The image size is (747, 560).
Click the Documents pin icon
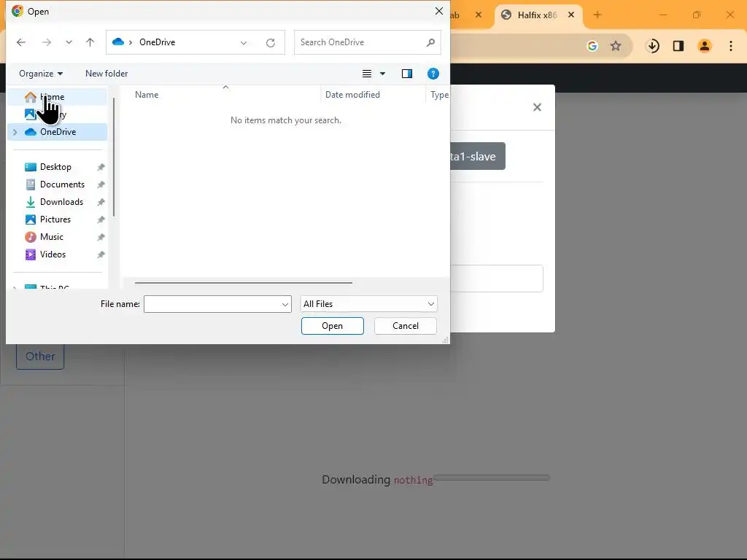tap(101, 184)
